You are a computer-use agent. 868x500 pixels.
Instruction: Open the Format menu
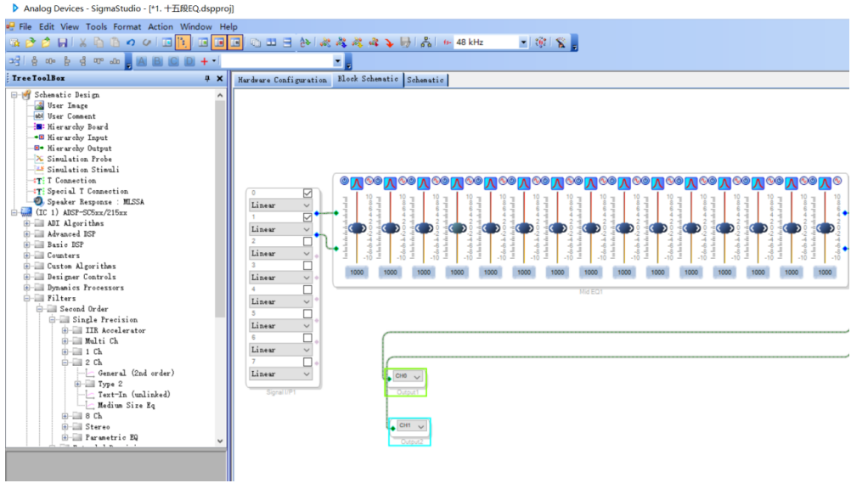127,26
